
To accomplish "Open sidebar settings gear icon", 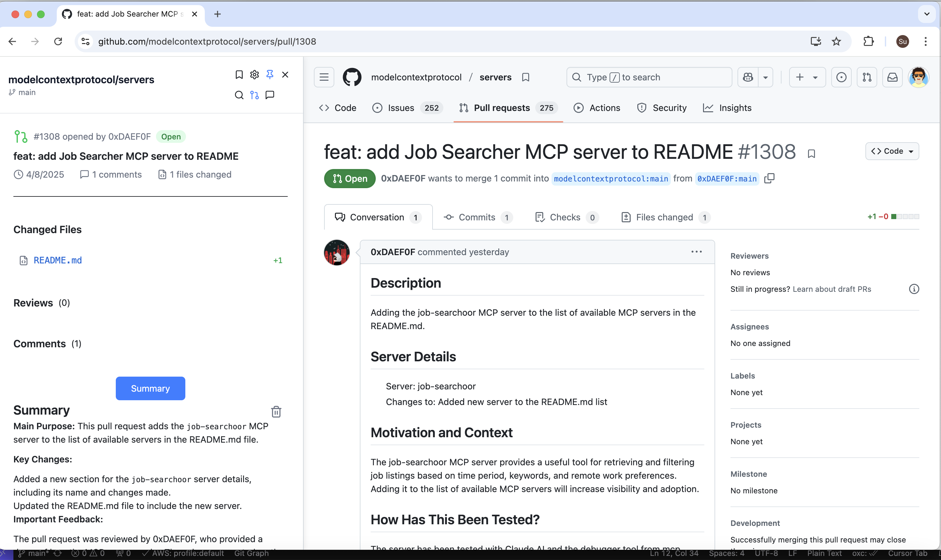I will click(255, 74).
